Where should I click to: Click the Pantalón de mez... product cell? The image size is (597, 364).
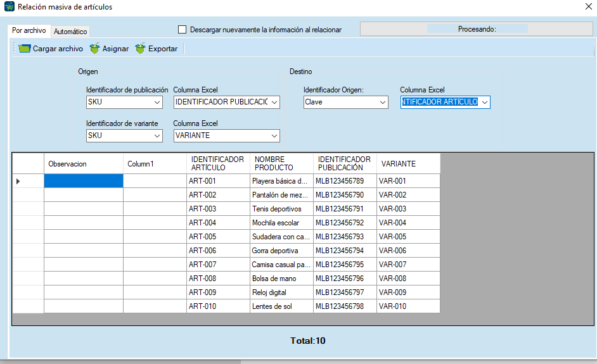click(x=282, y=195)
